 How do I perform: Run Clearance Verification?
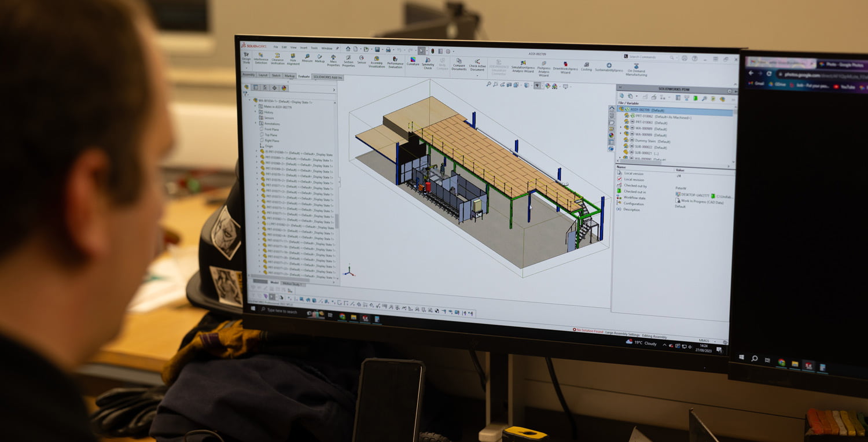[278, 59]
